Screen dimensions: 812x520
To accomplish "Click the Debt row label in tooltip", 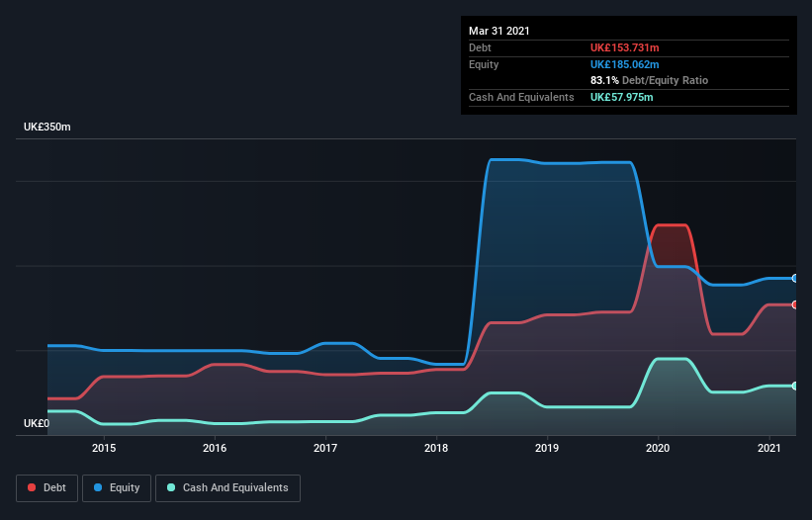I will click(x=480, y=47).
